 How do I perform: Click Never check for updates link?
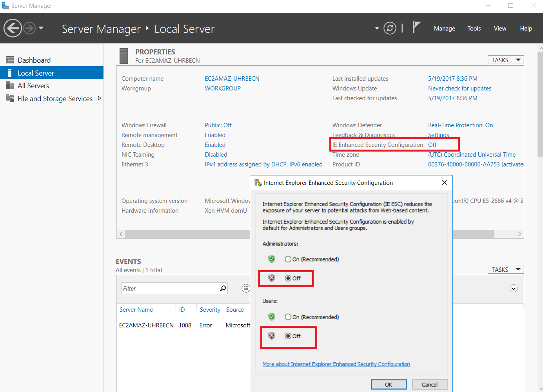click(459, 89)
